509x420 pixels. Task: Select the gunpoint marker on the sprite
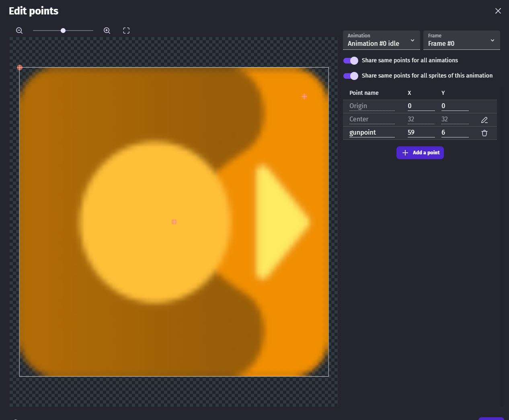click(304, 96)
